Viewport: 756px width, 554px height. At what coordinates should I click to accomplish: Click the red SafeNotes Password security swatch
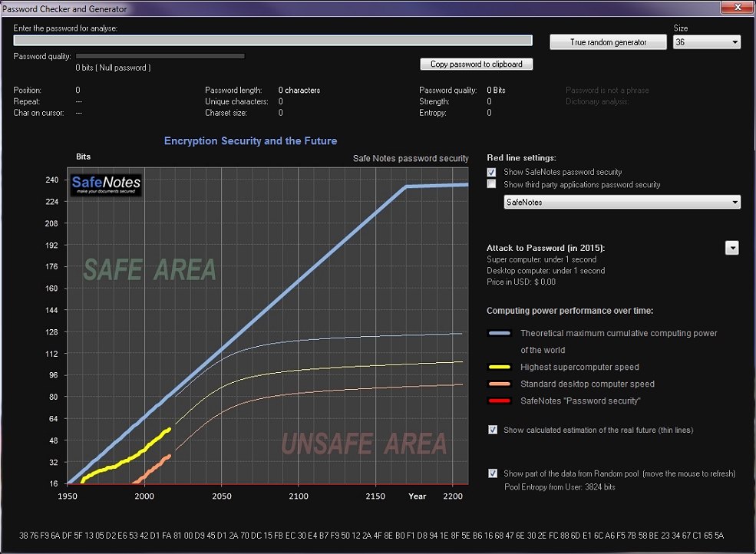click(x=500, y=401)
